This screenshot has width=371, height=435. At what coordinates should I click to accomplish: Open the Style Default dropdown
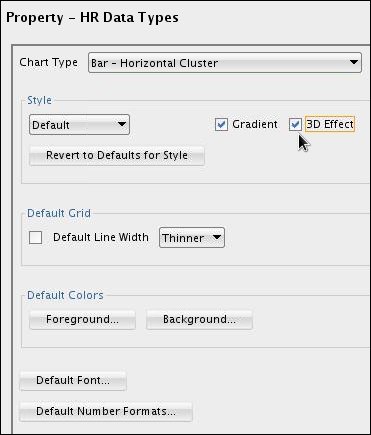pyautogui.click(x=79, y=125)
